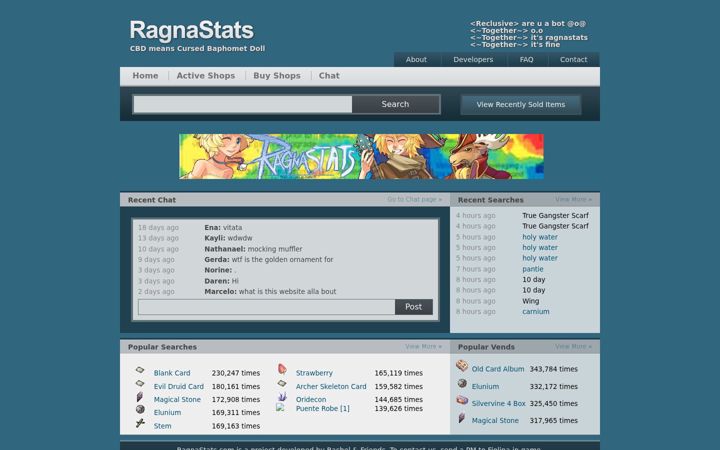Click the Puente Robe broken image icon

(280, 407)
